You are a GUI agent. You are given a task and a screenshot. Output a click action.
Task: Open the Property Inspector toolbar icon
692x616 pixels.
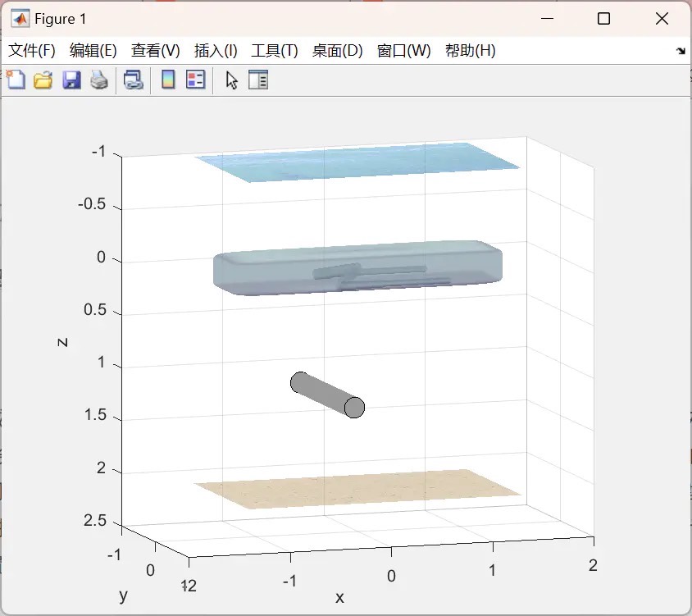pos(258,80)
